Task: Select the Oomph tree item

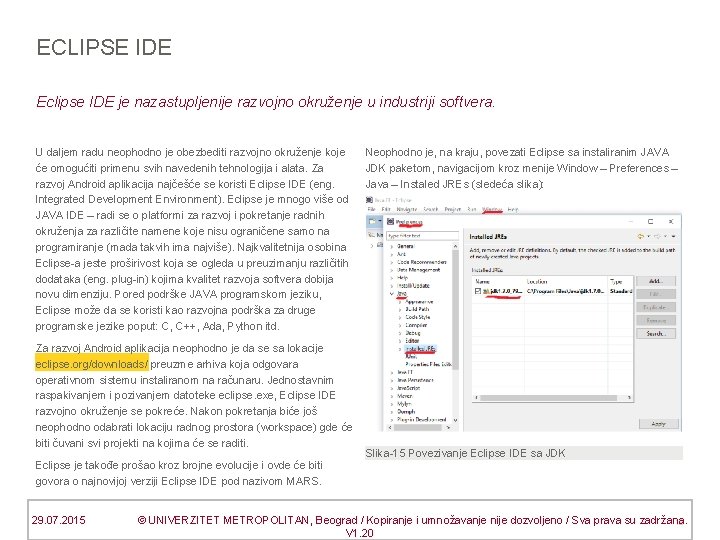Action: click(x=406, y=412)
